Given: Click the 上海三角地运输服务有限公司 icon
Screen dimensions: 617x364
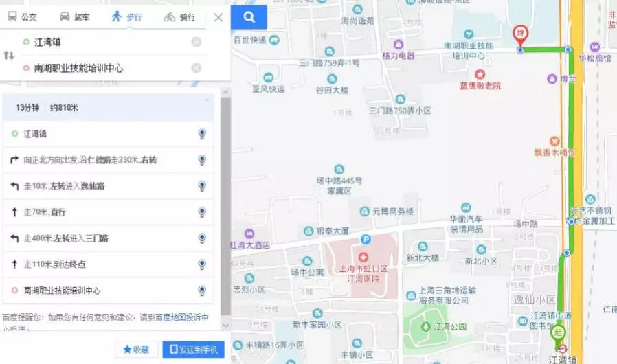Looking at the screenshot, I should [x=411, y=295].
